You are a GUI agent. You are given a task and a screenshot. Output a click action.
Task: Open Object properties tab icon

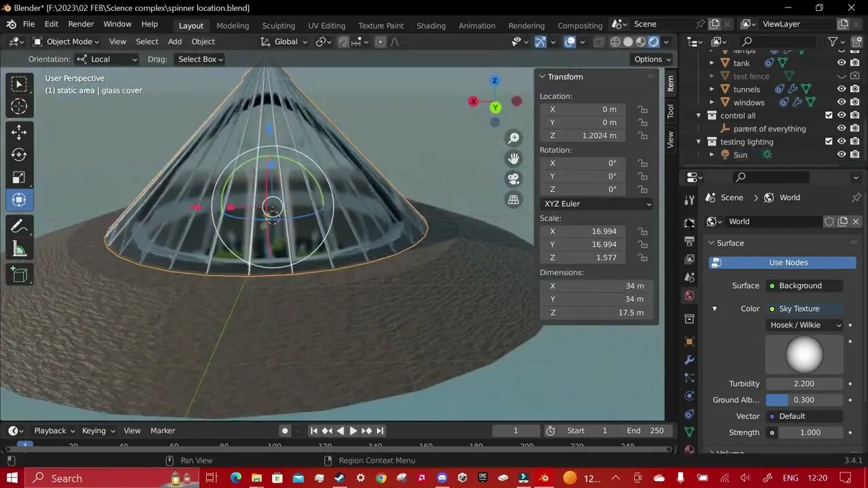coord(689,342)
